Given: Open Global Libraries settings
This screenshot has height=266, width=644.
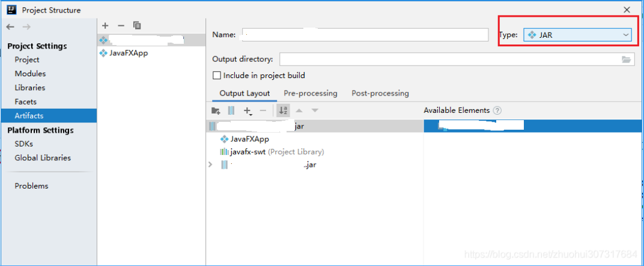Looking at the screenshot, I should pyautogui.click(x=43, y=158).
